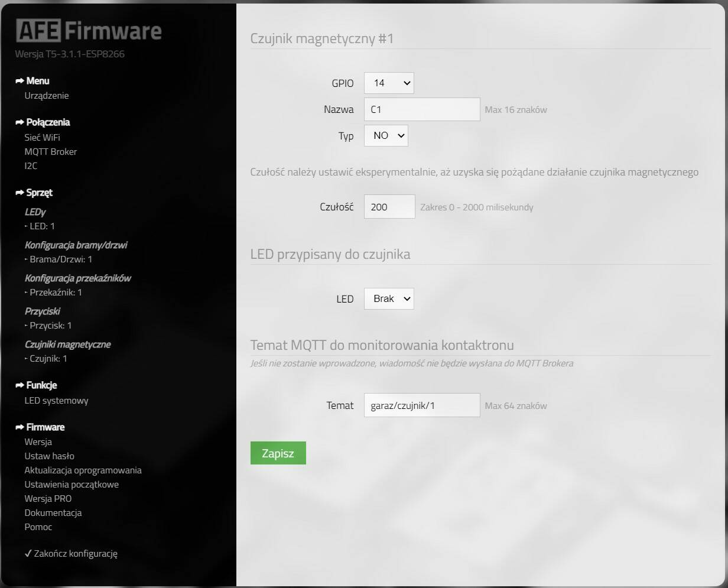Click Aktualizacja oprogramowania link
This screenshot has height=588, width=728.
[83, 470]
